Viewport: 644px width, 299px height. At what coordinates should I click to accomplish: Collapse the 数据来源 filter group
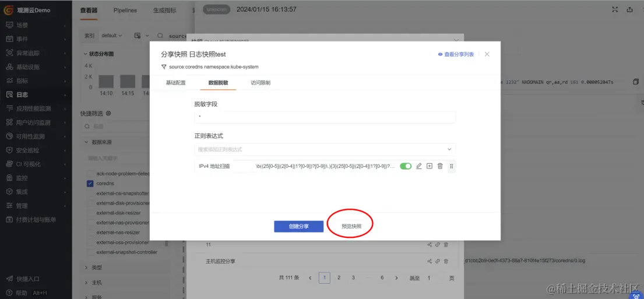(86, 142)
